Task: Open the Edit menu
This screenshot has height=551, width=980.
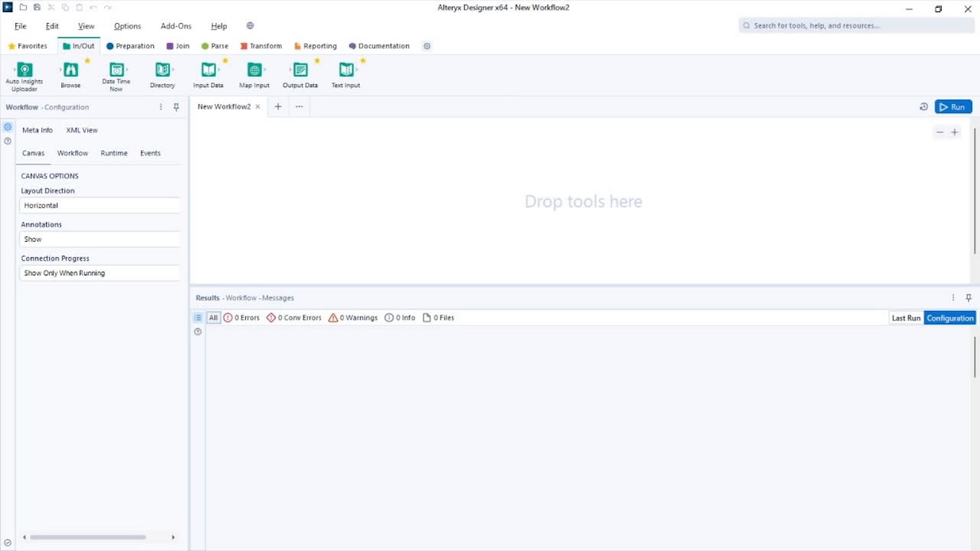Action: click(x=52, y=26)
